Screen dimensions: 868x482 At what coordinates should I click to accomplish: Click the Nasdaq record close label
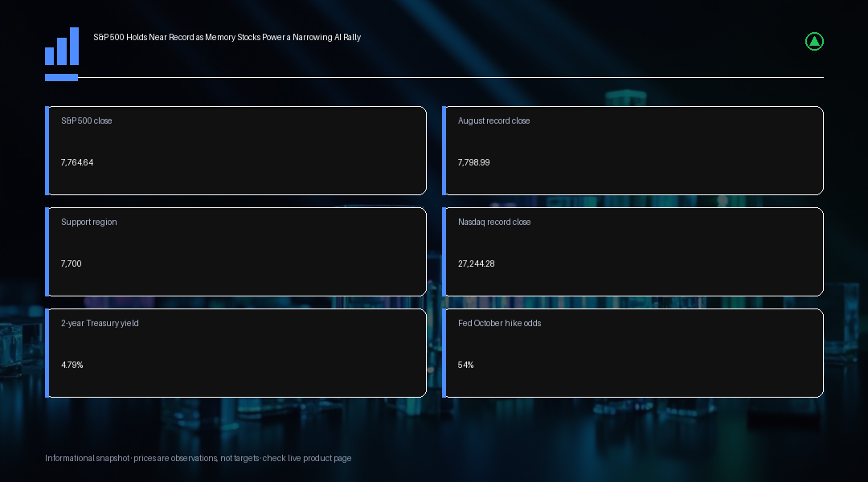(494, 222)
